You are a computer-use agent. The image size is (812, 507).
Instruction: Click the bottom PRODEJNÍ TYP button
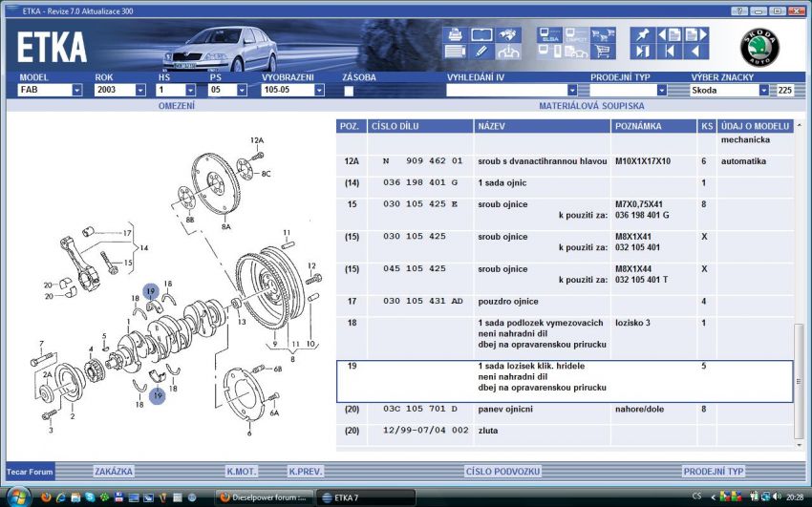click(x=714, y=472)
